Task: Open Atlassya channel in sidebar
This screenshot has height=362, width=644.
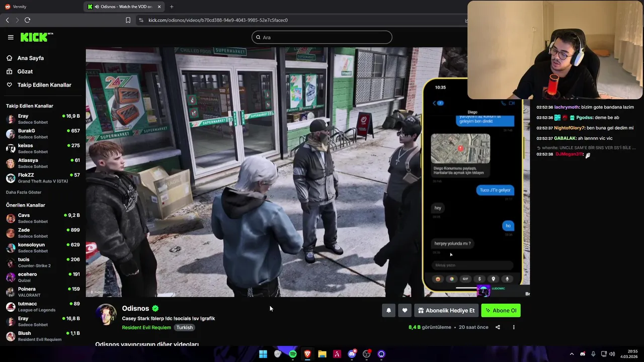Action: (43, 163)
